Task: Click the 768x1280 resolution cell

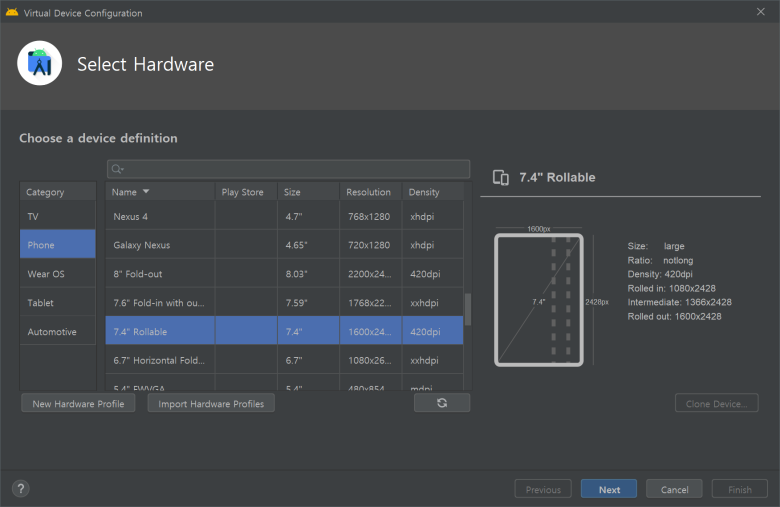Action: click(x=369, y=216)
